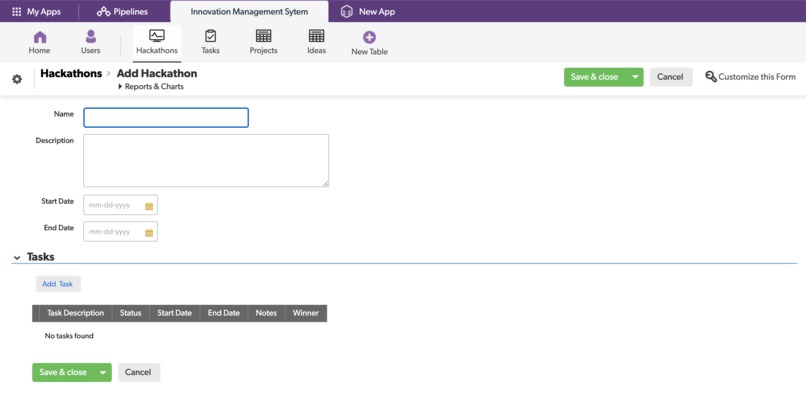Click the Notes column header
The height and width of the screenshot is (394, 806).
(x=266, y=313)
